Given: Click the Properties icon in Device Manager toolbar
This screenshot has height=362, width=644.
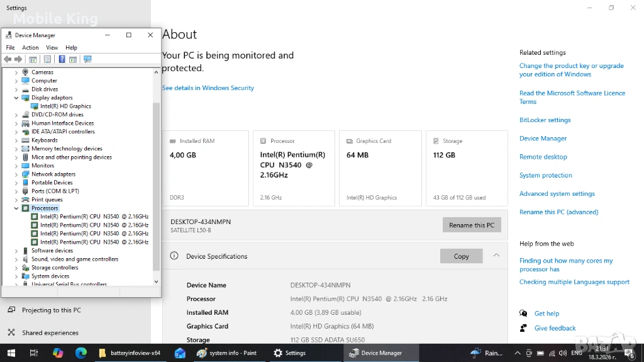Looking at the screenshot, I should 47,59.
